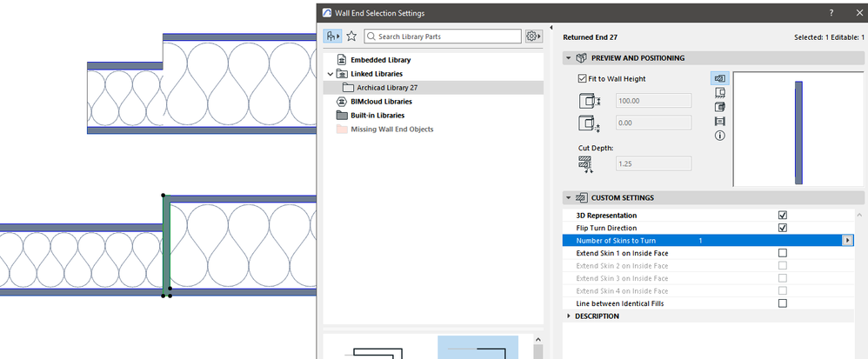The height and width of the screenshot is (359, 868).
Task: Select the highlighted wall end thumbnail
Action: [477, 348]
